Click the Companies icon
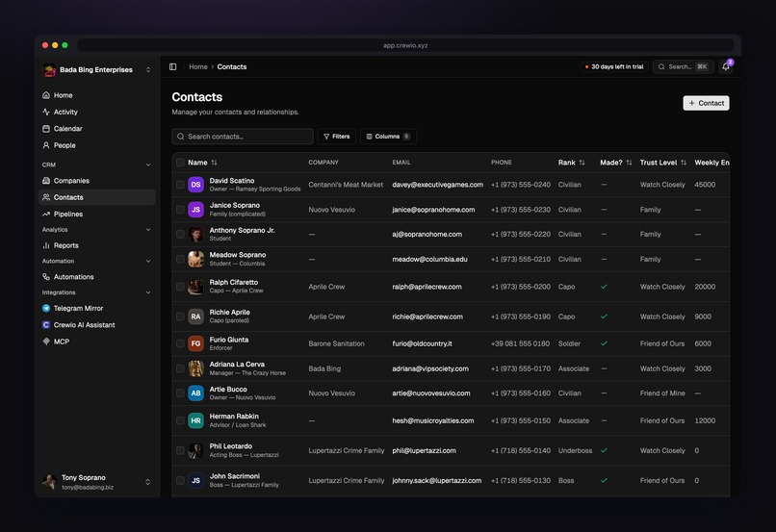This screenshot has width=776, height=532. point(46,181)
